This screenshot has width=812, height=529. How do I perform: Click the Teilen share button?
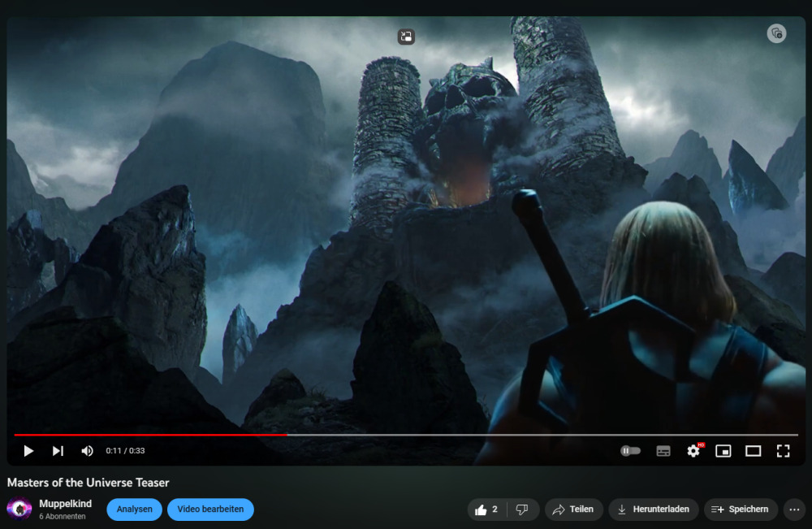point(573,509)
